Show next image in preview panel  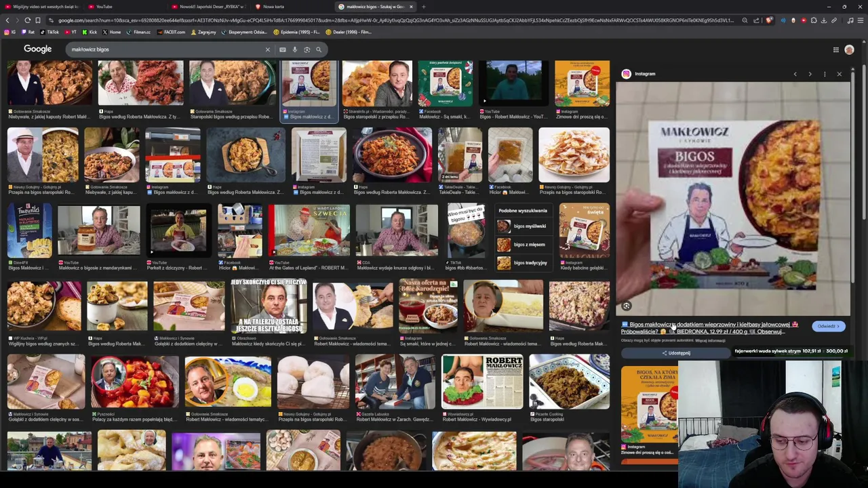click(810, 74)
